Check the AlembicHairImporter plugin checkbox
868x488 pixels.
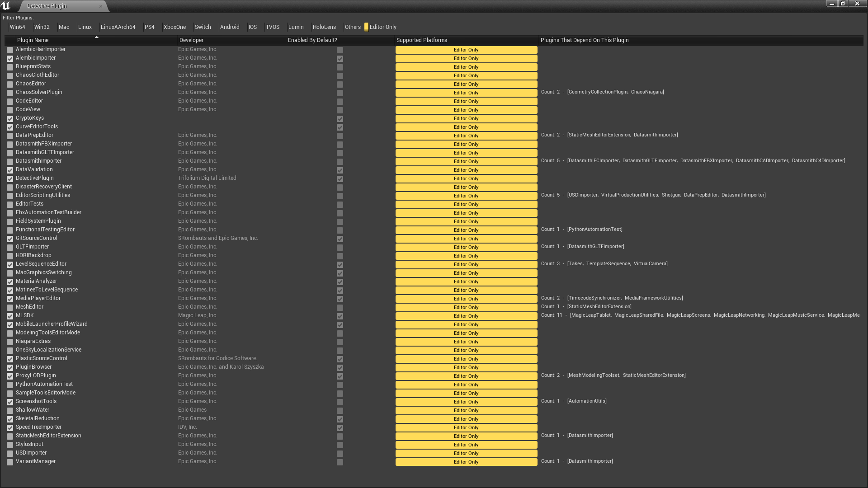pos(10,50)
